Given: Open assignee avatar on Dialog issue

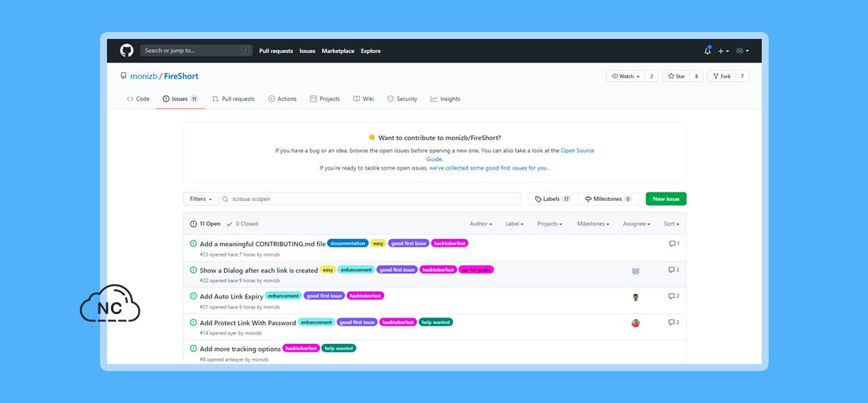Looking at the screenshot, I should coord(635,271).
